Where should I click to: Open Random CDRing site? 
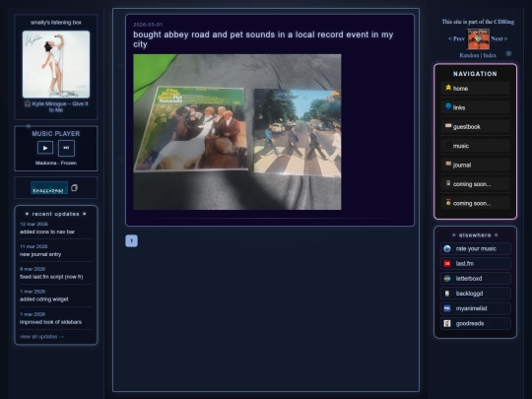(x=469, y=55)
